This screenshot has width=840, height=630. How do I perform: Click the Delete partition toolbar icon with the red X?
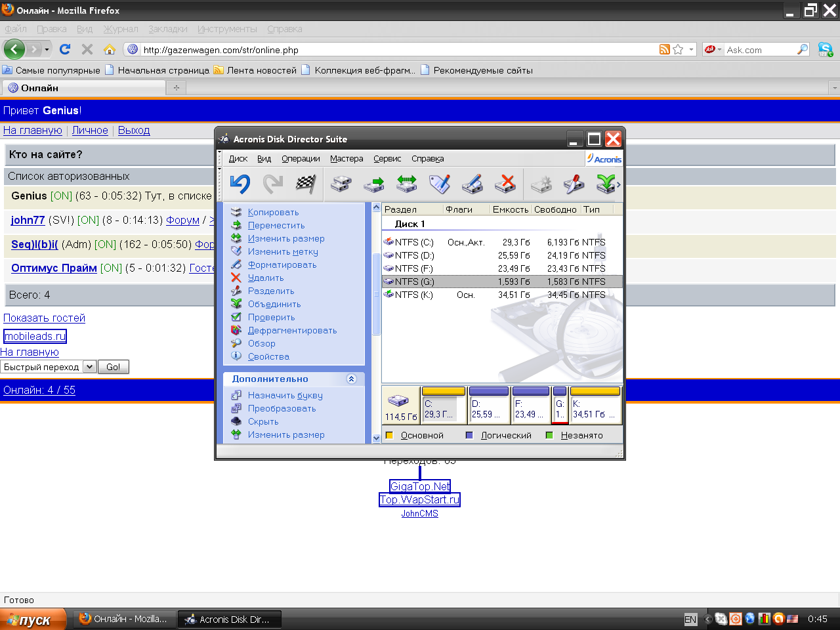(x=505, y=184)
